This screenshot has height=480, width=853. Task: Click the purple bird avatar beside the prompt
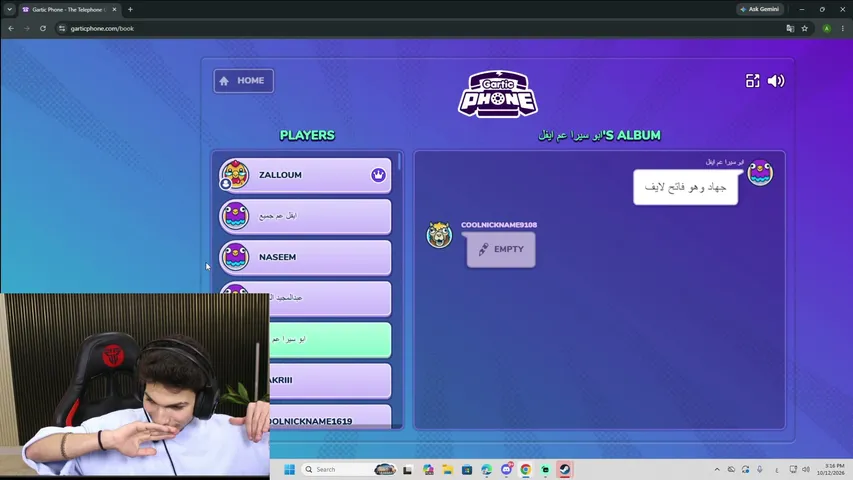point(760,173)
